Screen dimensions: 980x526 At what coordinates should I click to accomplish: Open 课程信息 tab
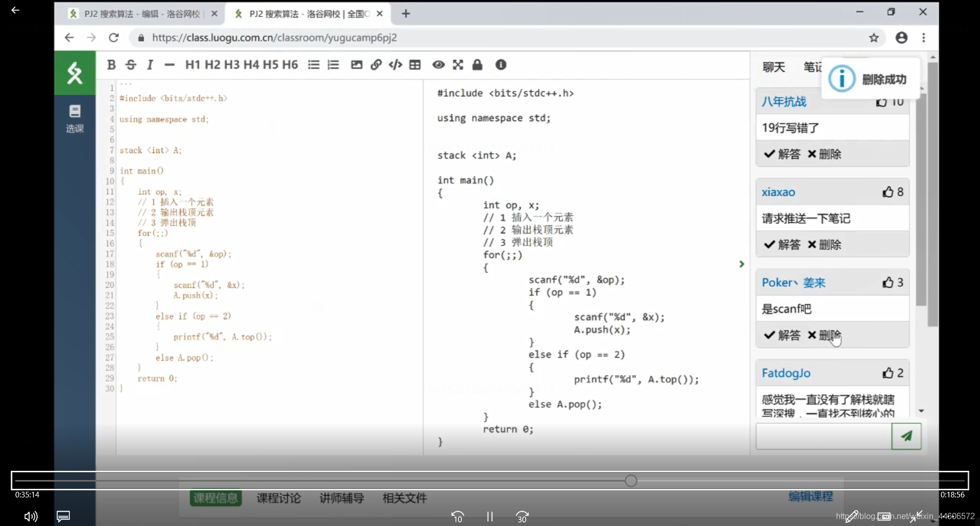tap(215, 498)
